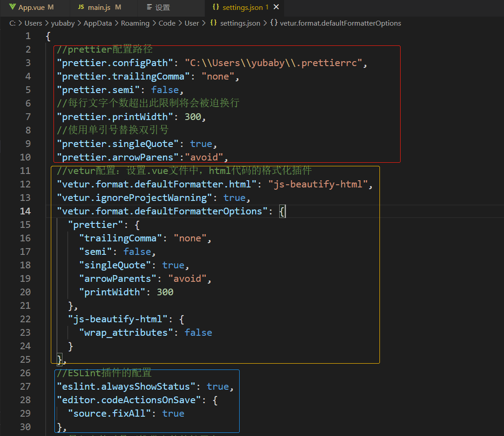The height and width of the screenshot is (436, 504).
Task: Close the settings.json tab
Action: [276, 7]
